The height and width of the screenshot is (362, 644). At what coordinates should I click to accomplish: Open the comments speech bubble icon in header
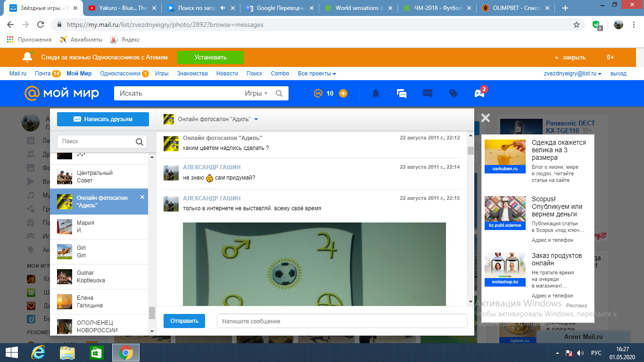(x=428, y=93)
